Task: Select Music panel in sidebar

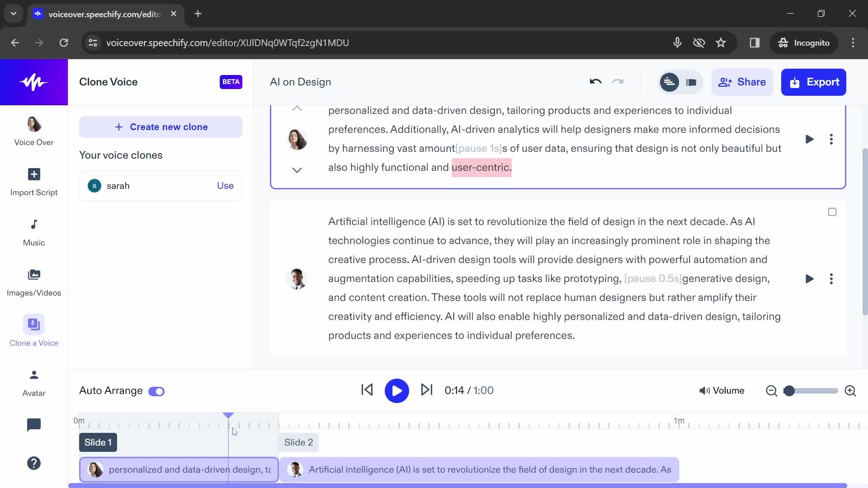Action: (x=34, y=231)
